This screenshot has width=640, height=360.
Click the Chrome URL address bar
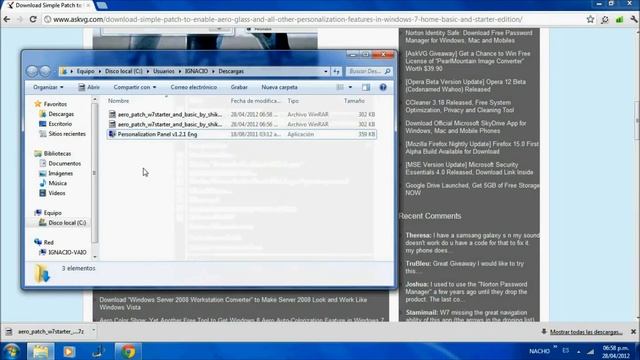(314, 19)
